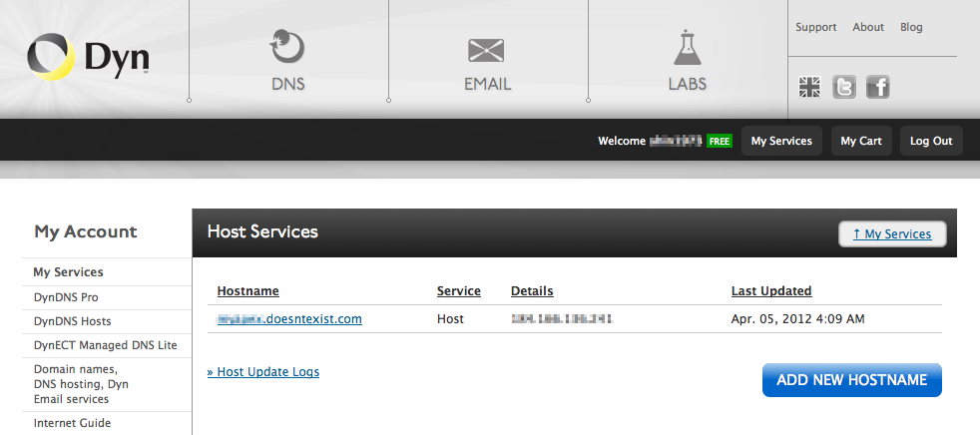Open the DNS section icon

[x=287, y=47]
